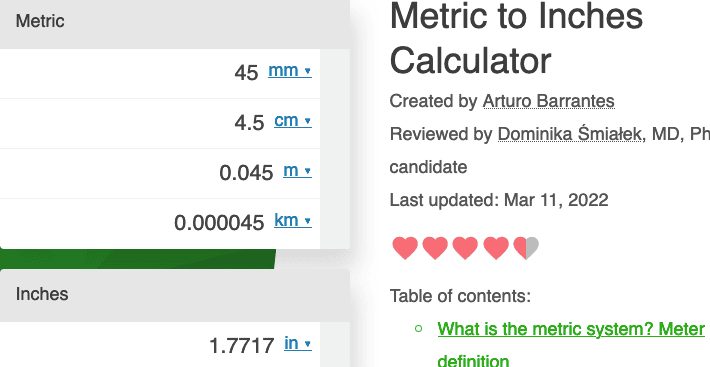Open the mm unit dropdown
710x367 pixels.
290,71
